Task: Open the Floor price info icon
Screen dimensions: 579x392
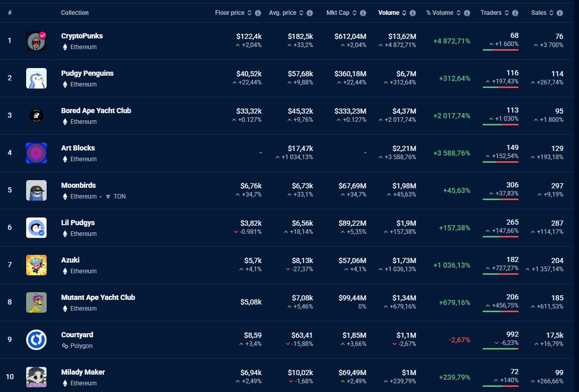Action: (258, 13)
